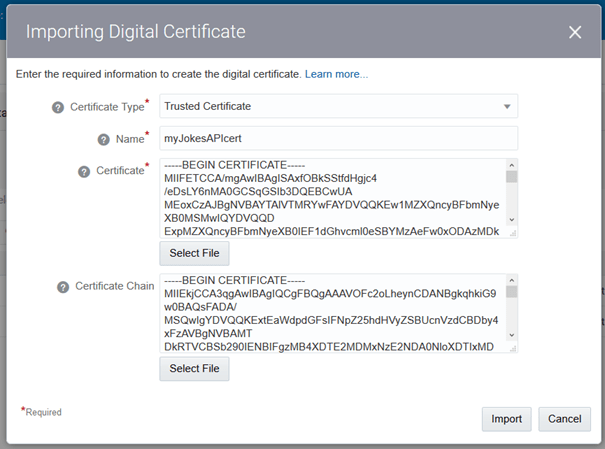Click the Name field containing myJokesAPIcert

(338, 138)
